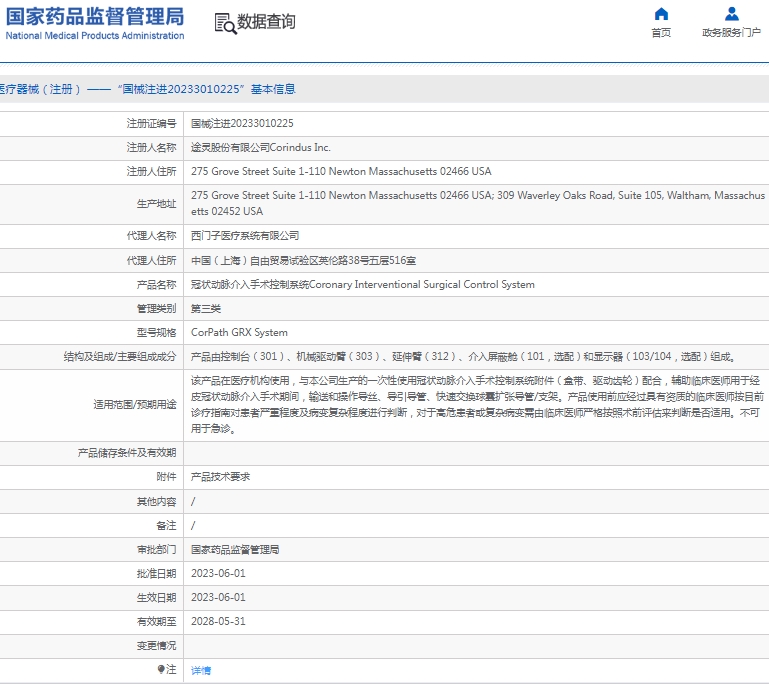769x684 pixels.
Task: Click the 其他内容 row label
Action: click(x=156, y=502)
